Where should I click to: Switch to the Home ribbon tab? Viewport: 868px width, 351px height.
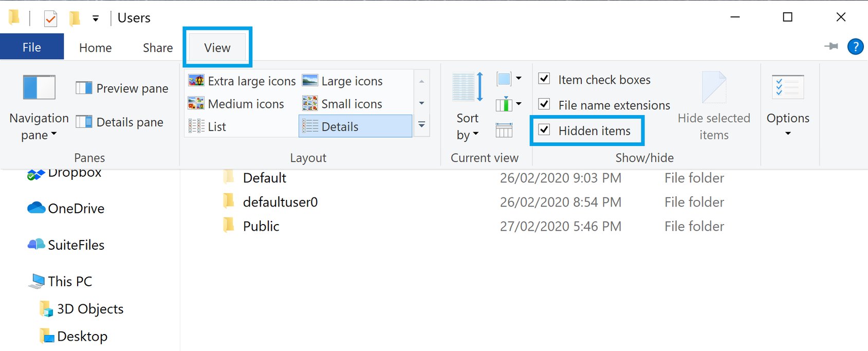tap(95, 48)
